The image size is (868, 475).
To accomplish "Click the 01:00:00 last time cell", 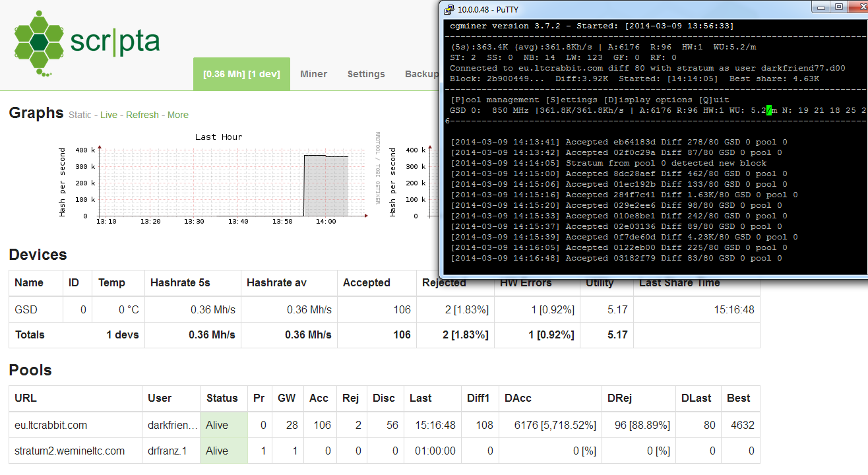I will pos(432,451).
